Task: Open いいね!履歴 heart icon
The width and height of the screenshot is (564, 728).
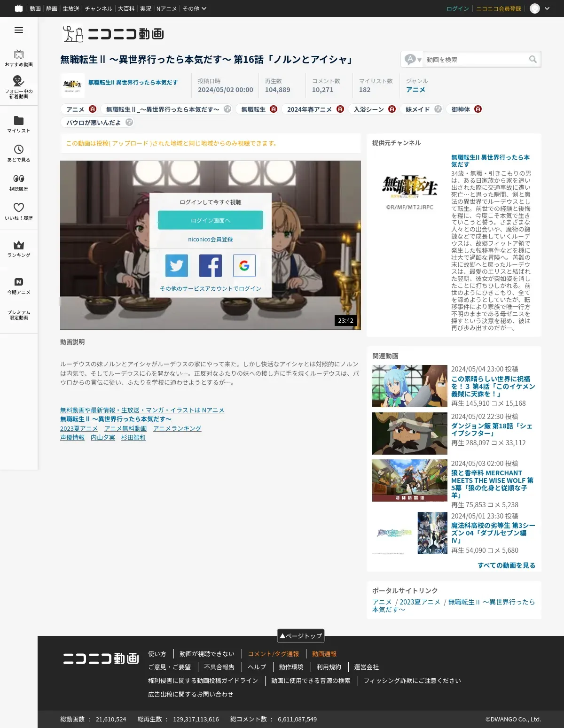Action: click(19, 208)
